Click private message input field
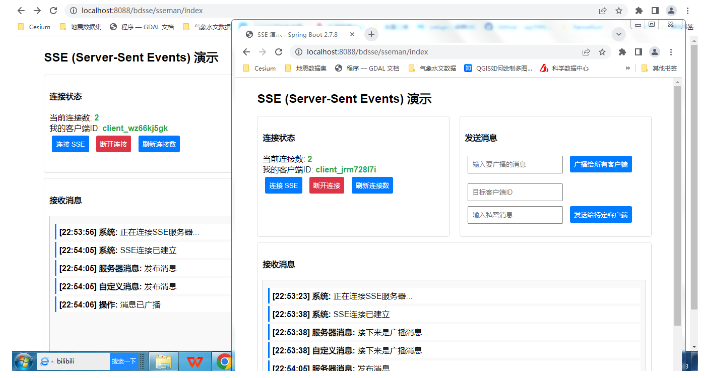Viewport: 705px width, 378px height. click(515, 215)
